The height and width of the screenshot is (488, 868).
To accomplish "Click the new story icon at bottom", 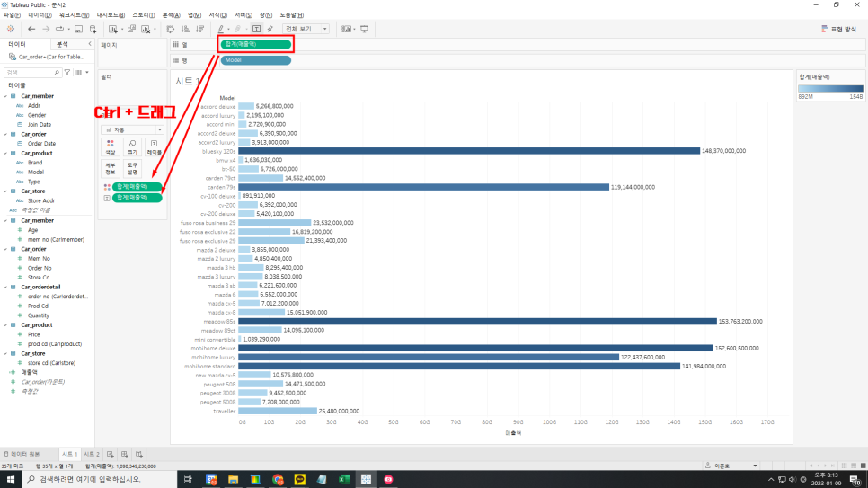I will pyautogui.click(x=139, y=454).
